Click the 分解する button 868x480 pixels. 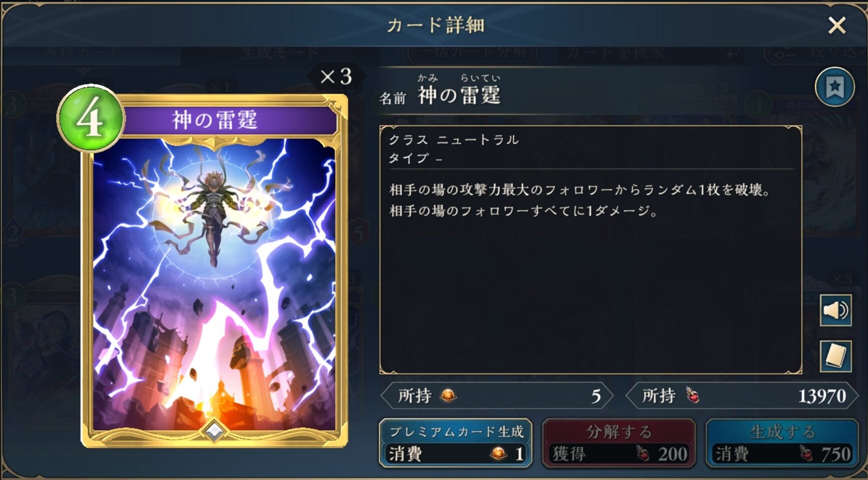point(619,443)
